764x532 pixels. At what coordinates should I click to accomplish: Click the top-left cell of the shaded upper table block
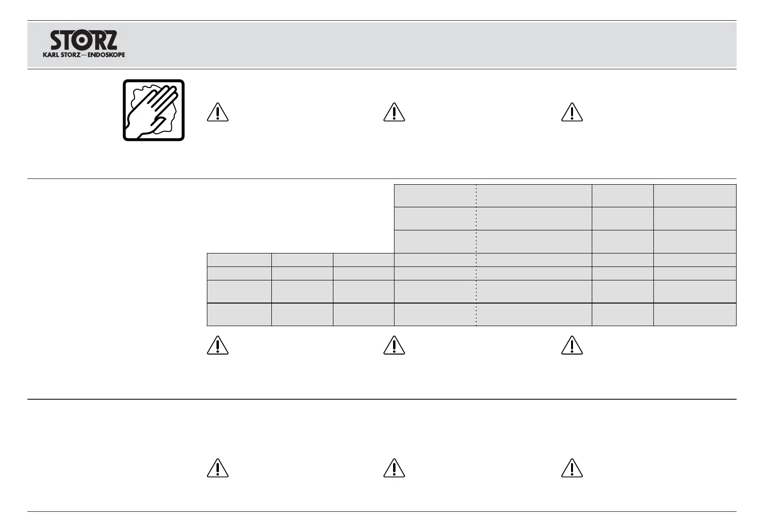435,196
